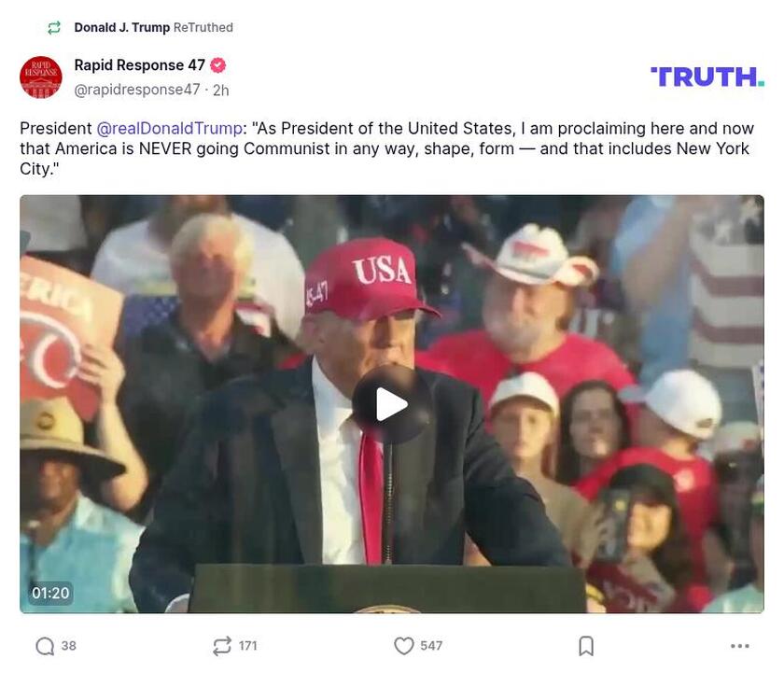View the 547 likes count
This screenshot has width=784, height=687.
click(430, 644)
